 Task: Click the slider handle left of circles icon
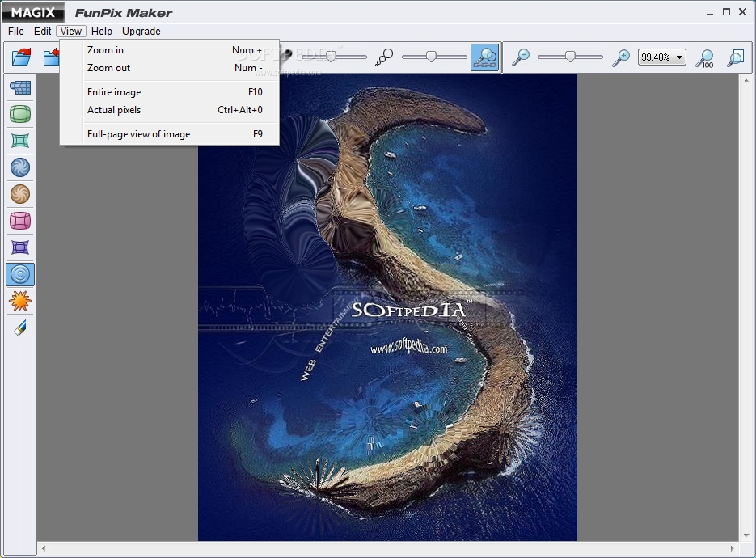332,57
